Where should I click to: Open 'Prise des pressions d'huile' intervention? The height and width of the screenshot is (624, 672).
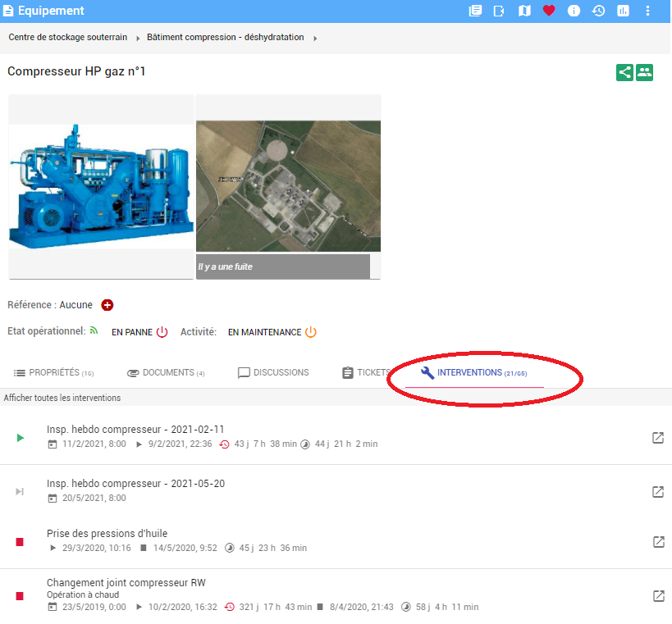pos(107,534)
